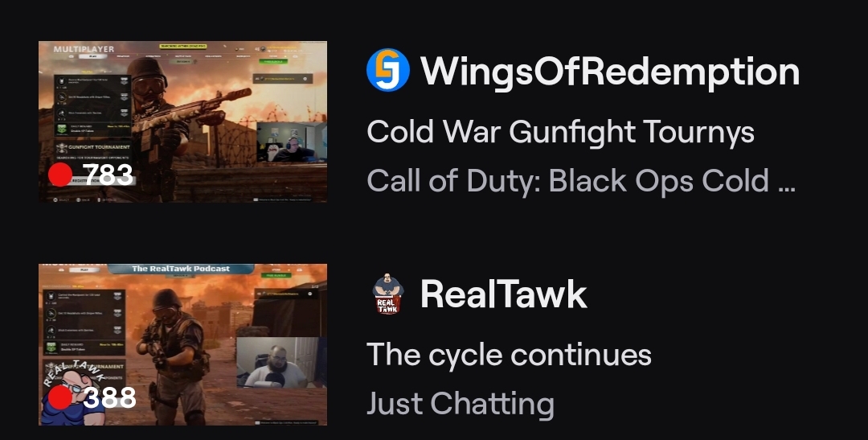Select the Cold War Gunfight Tournys title
This screenshot has width=868, height=440.
click(560, 133)
